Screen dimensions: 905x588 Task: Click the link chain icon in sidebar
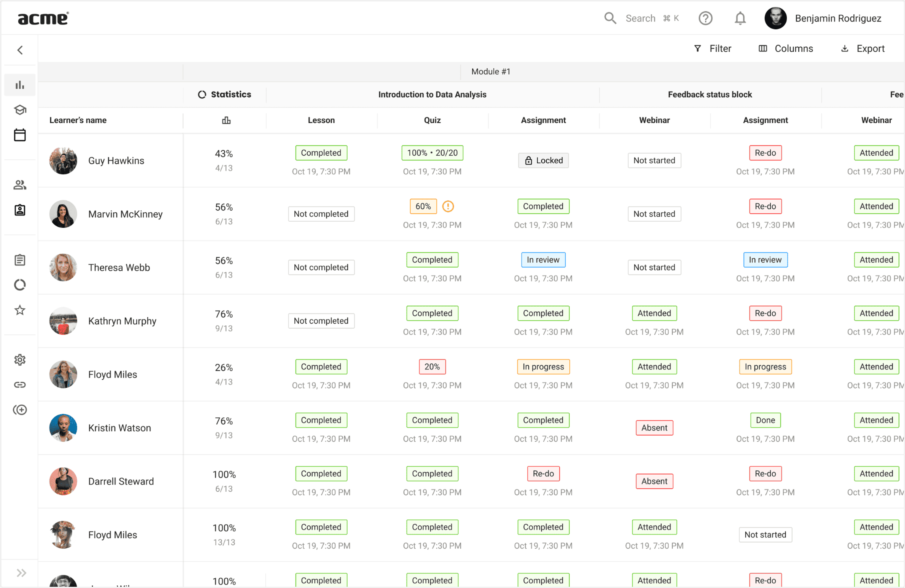(x=20, y=385)
